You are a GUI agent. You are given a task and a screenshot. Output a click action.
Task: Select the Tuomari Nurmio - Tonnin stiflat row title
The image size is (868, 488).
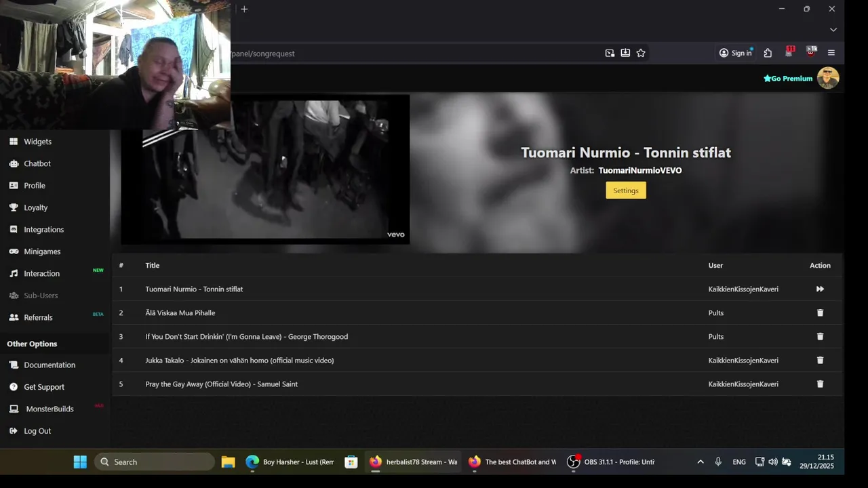pyautogui.click(x=194, y=289)
